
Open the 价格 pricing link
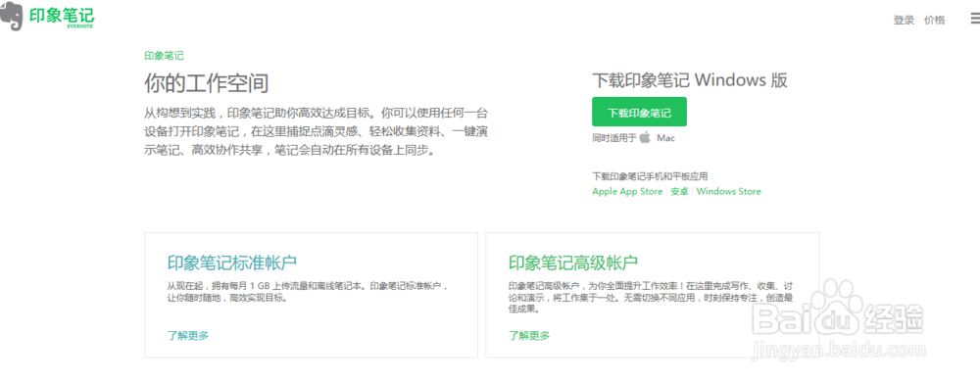click(x=934, y=20)
